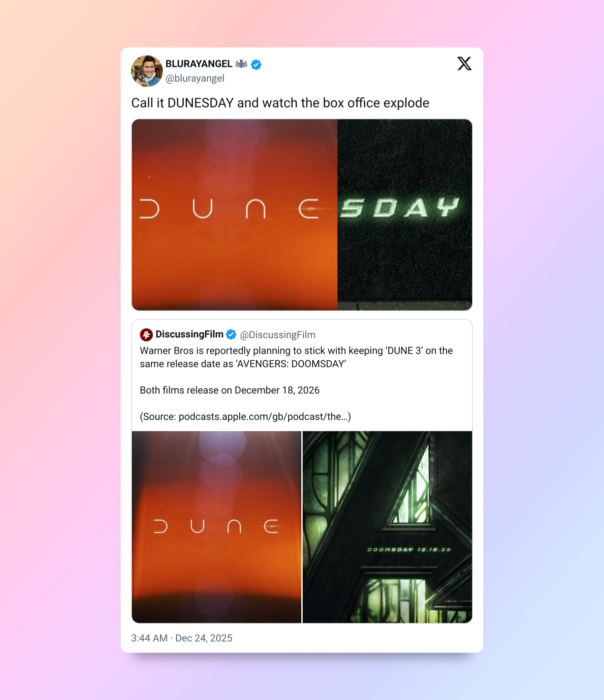The image size is (604, 700).
Task: Click the X logo icon
Action: tap(464, 64)
